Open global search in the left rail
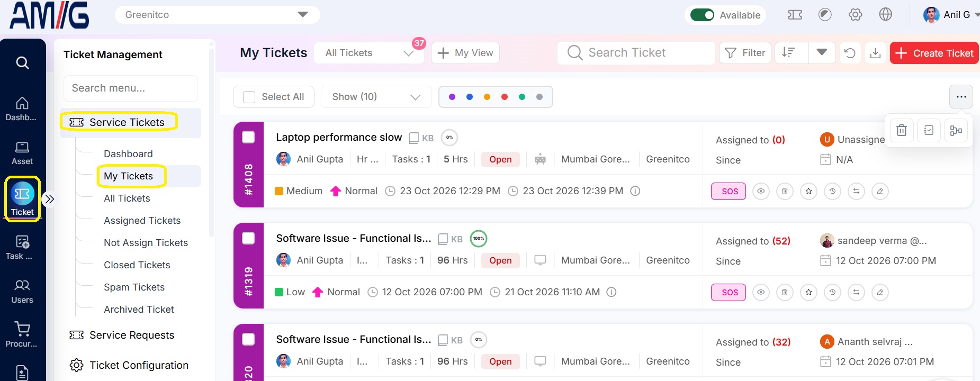The height and width of the screenshot is (381, 980). (22, 63)
